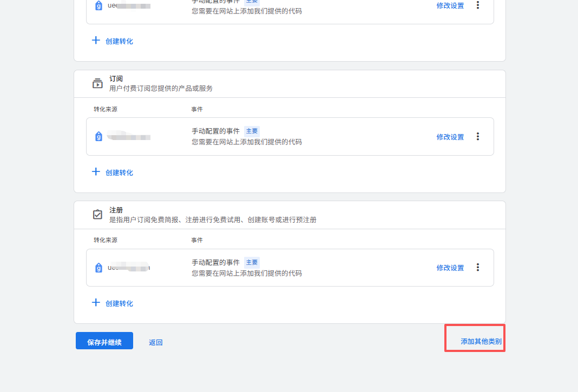Go back using the 返回 link
578x392 pixels.
[155, 342]
